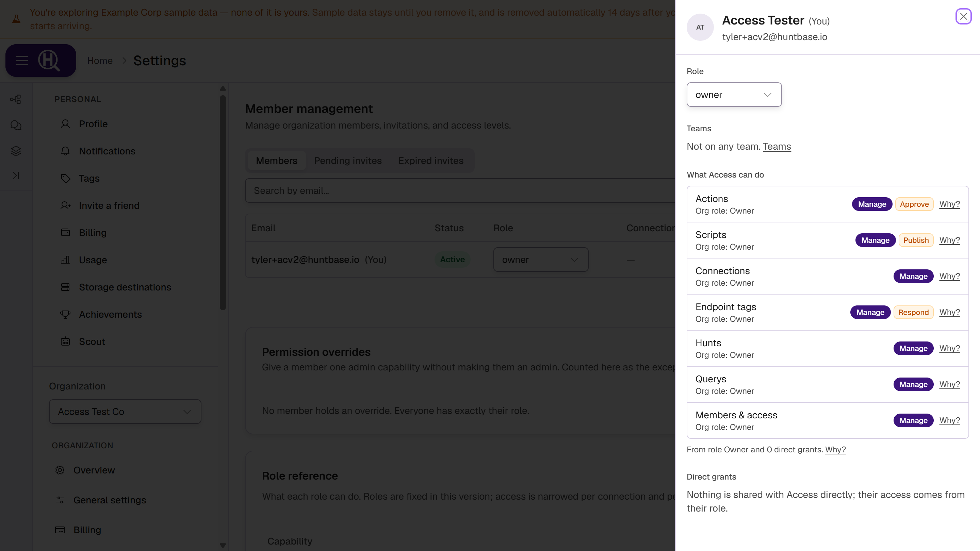Click the Publish badge on Scripts
The width and height of the screenshot is (980, 551).
tap(916, 240)
